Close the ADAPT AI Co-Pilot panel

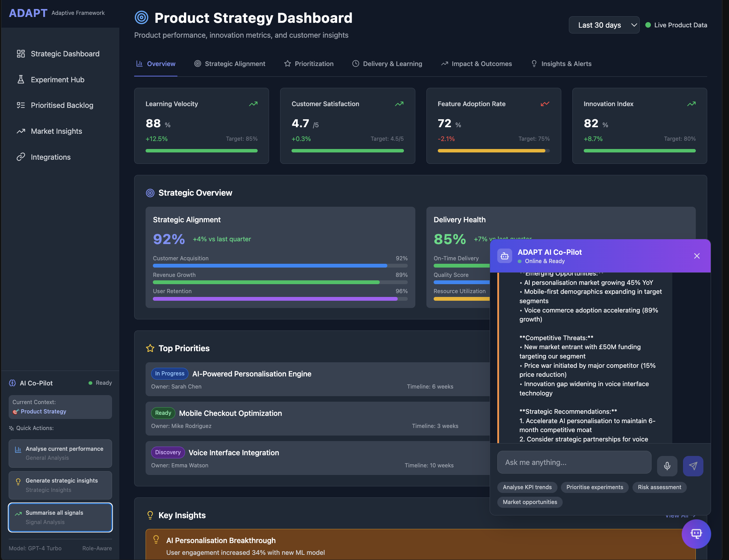(697, 256)
